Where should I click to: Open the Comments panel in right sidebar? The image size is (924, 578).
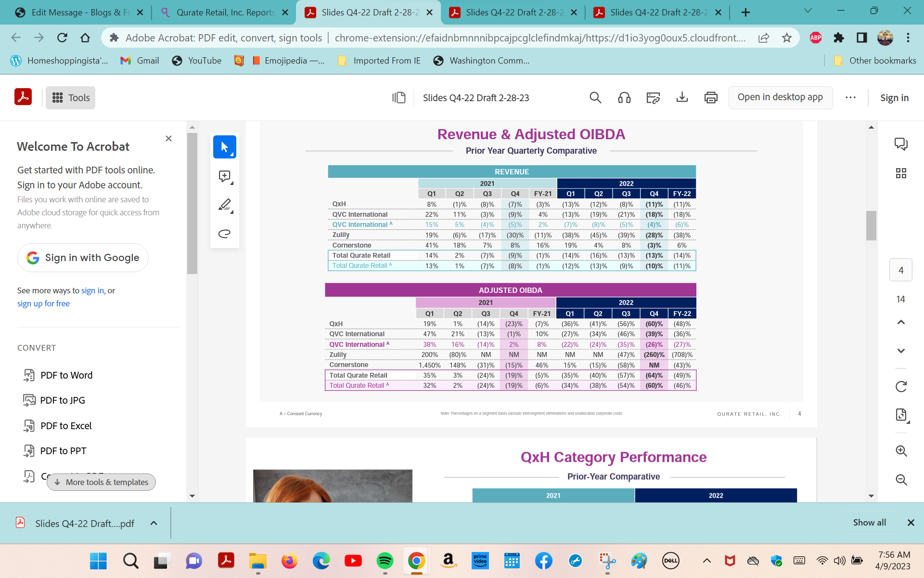(901, 143)
